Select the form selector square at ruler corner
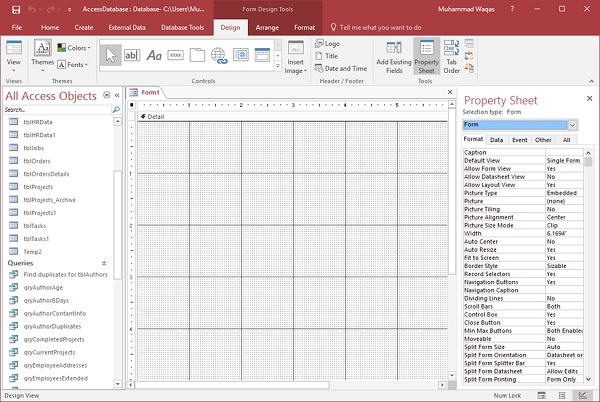This screenshot has height=402, width=600. tap(133, 104)
